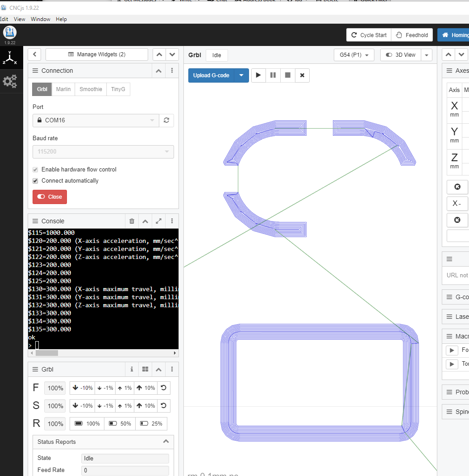Viewport: 469px width, 476px height.
Task: Open the 115200 baud rate dropdown
Action: 103,151
